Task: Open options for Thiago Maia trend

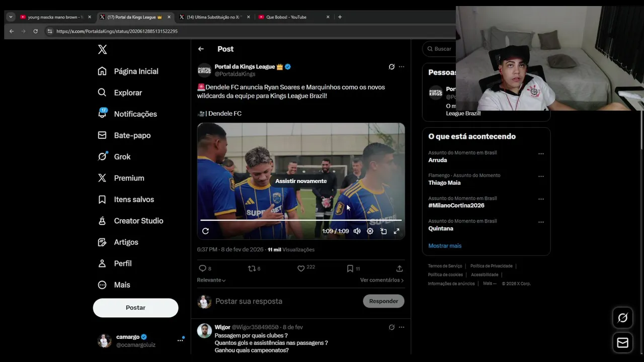Action: click(x=541, y=176)
